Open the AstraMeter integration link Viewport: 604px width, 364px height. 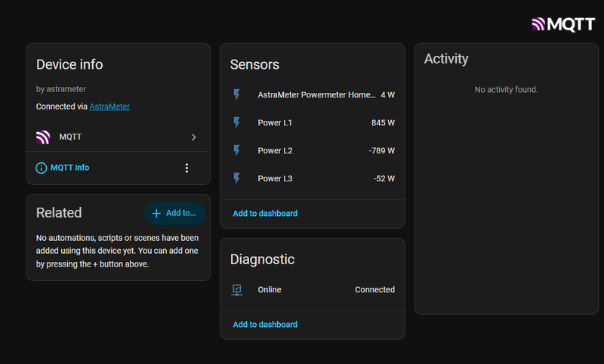coord(109,106)
